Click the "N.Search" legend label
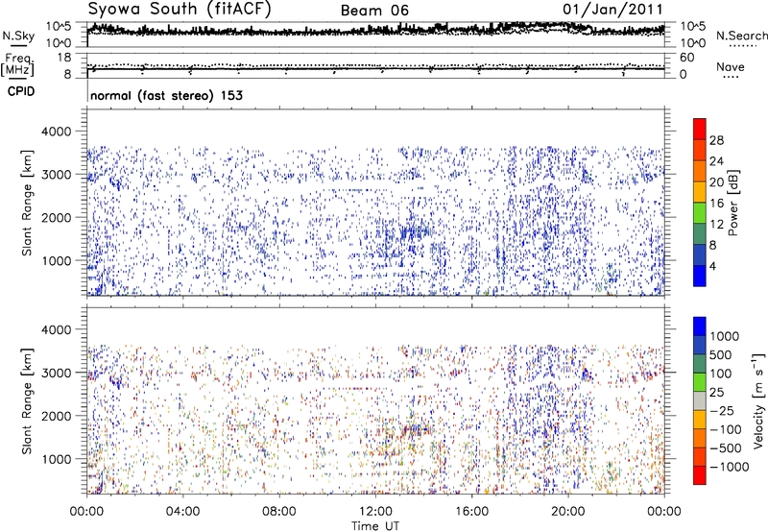The width and height of the screenshot is (768, 532). tap(741, 36)
